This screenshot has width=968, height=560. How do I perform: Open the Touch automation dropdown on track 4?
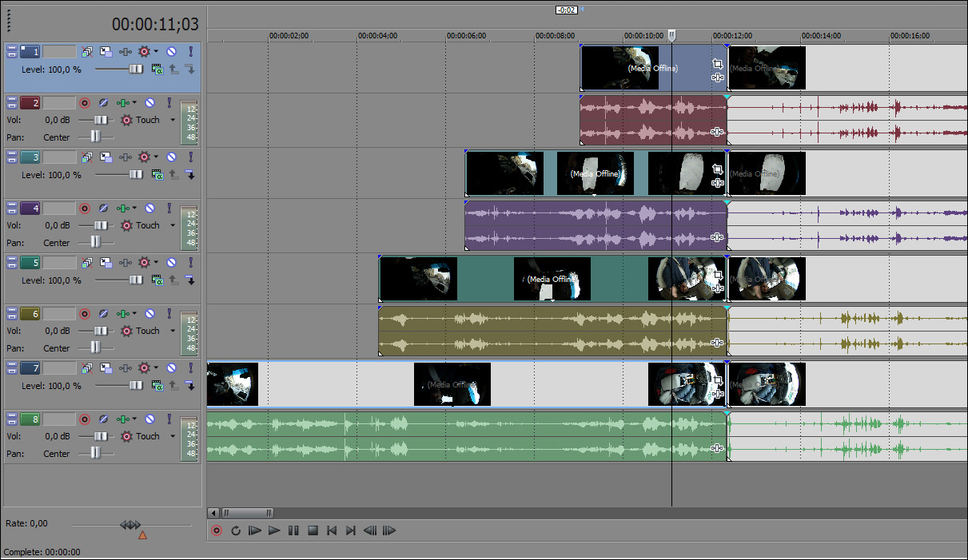173,225
